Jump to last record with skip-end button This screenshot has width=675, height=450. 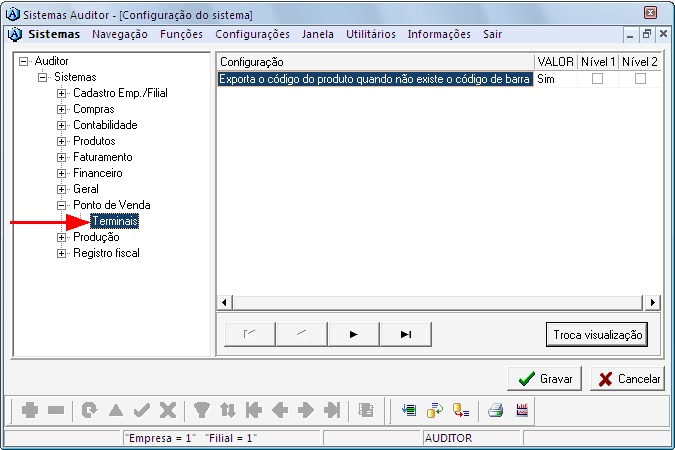[x=405, y=334]
